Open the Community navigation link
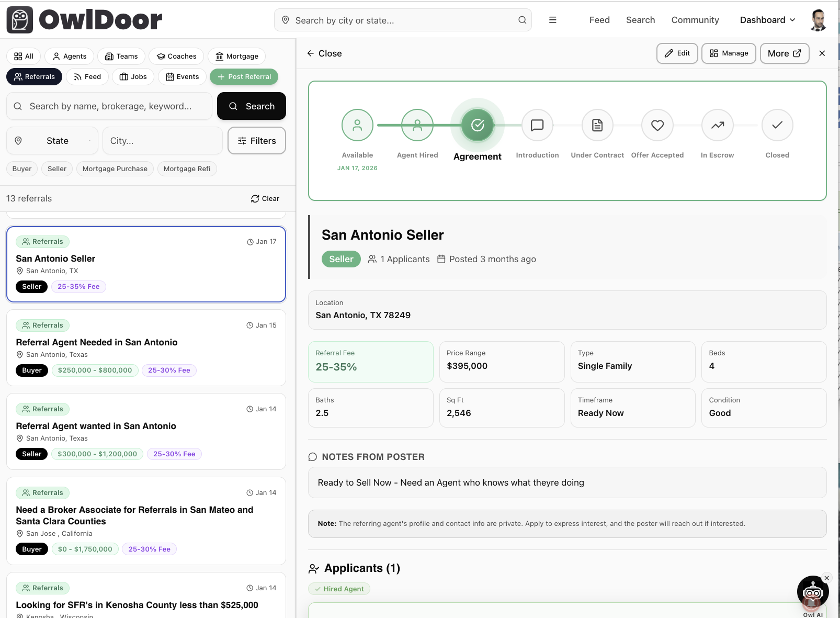 pyautogui.click(x=695, y=20)
